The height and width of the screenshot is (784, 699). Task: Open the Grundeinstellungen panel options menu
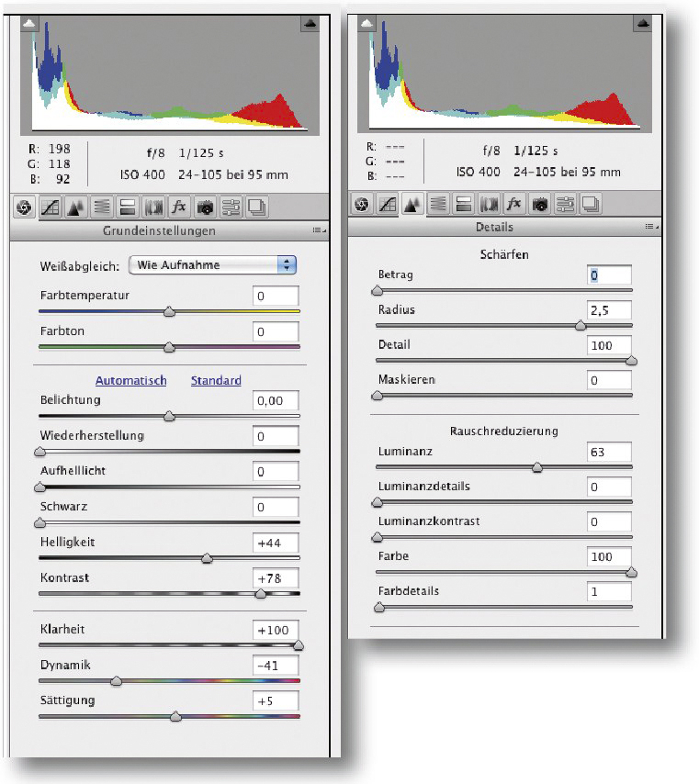(319, 230)
